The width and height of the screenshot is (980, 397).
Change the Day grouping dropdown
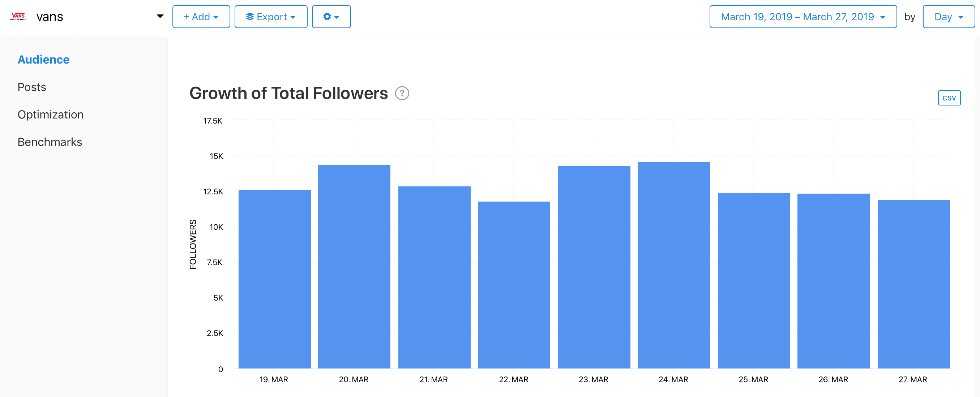click(949, 17)
